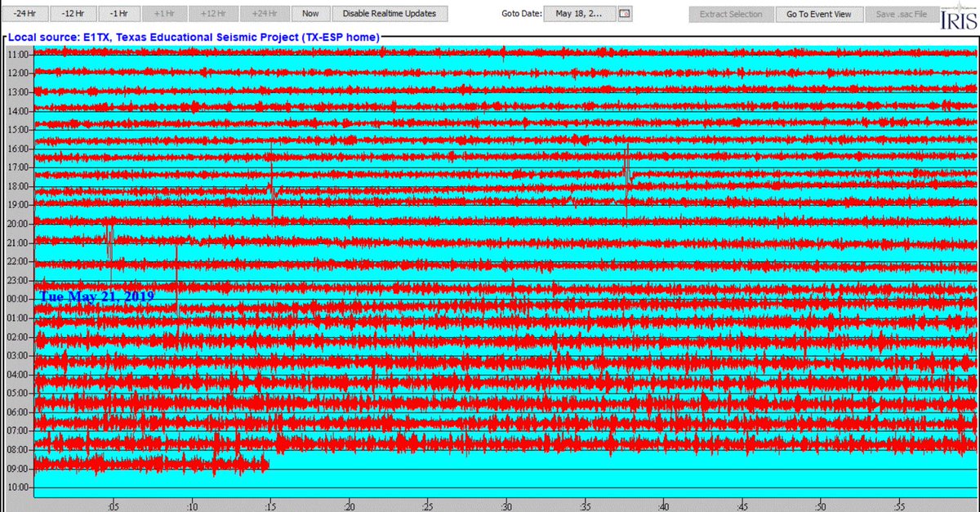Click the 00:00 trace row label

point(19,299)
